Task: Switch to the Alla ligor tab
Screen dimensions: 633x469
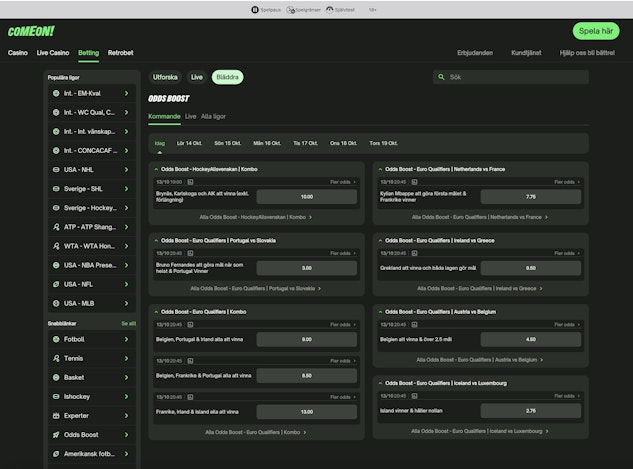Action: [213, 117]
